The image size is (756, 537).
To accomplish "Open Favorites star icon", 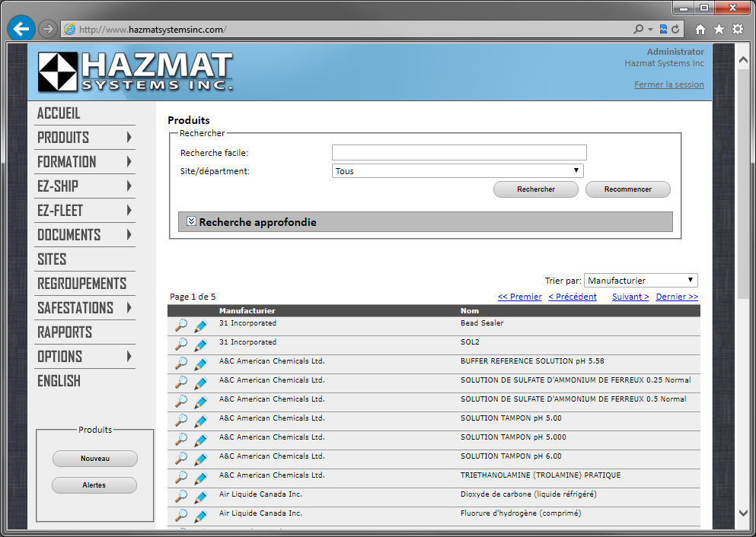I will point(719,30).
